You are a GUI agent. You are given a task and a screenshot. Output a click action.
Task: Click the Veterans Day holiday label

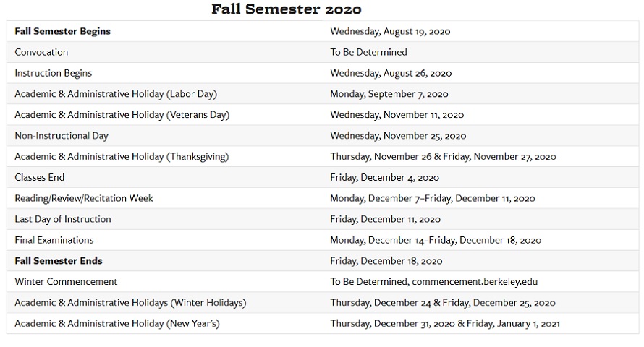pos(122,115)
